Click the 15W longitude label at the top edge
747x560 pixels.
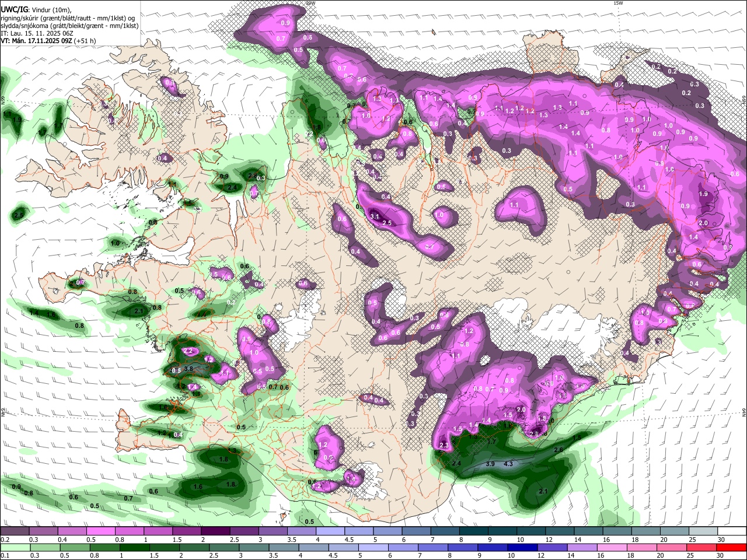[618, 3]
